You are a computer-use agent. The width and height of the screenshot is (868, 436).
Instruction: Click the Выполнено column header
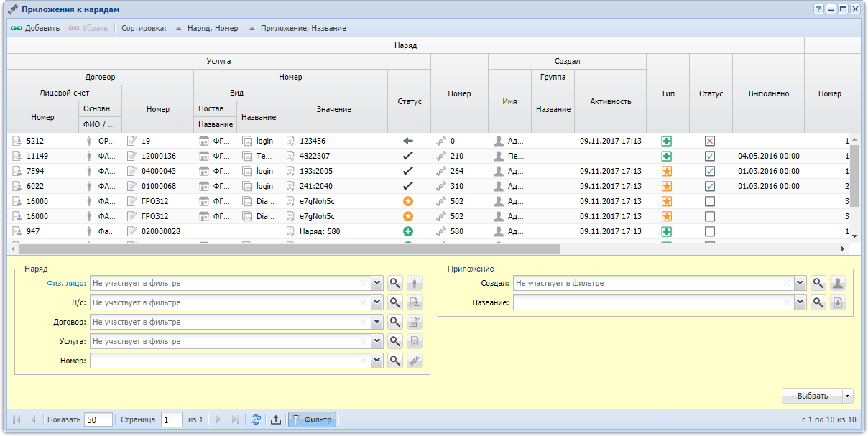click(768, 93)
